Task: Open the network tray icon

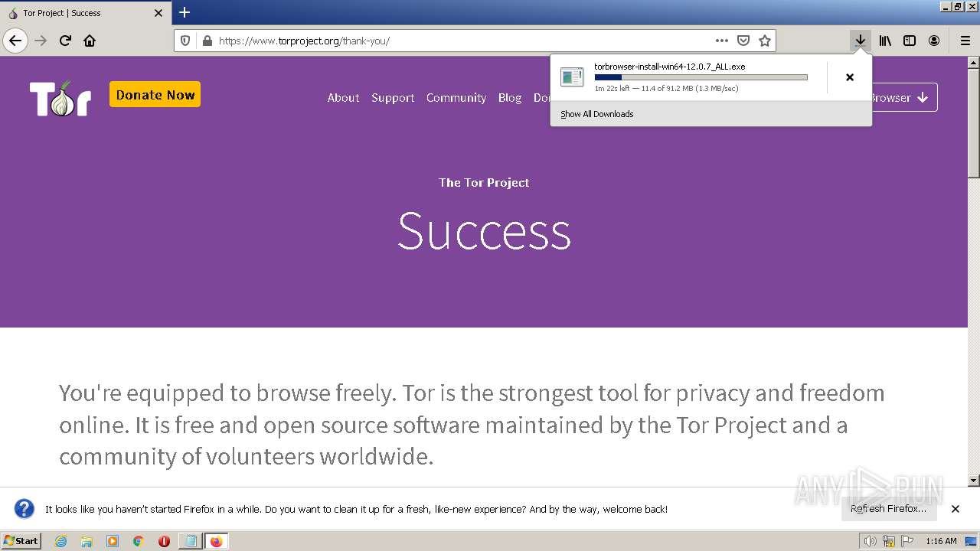Action: (x=888, y=541)
